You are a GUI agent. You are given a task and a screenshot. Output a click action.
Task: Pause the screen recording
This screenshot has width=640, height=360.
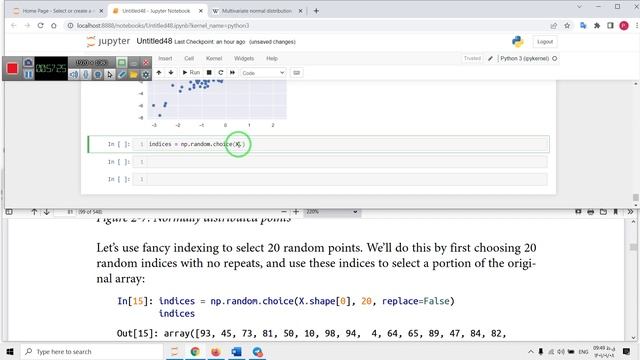click(28, 74)
